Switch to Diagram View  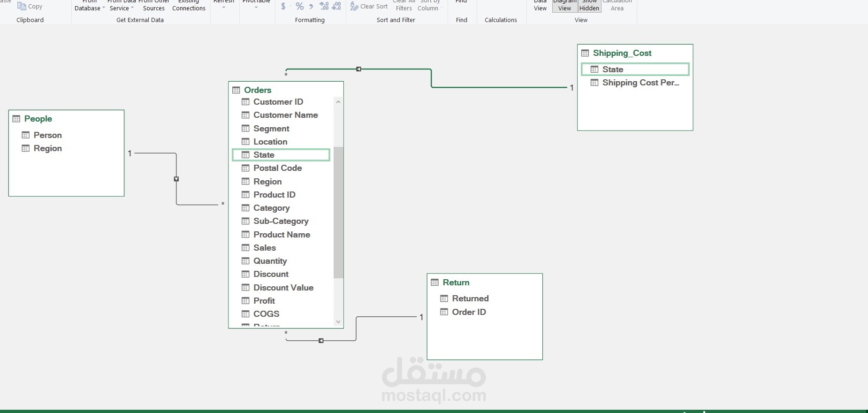tap(565, 6)
